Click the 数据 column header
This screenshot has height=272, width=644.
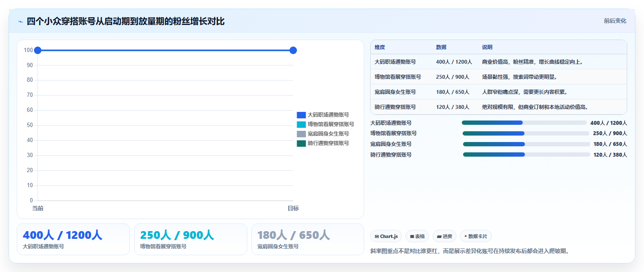click(x=441, y=47)
